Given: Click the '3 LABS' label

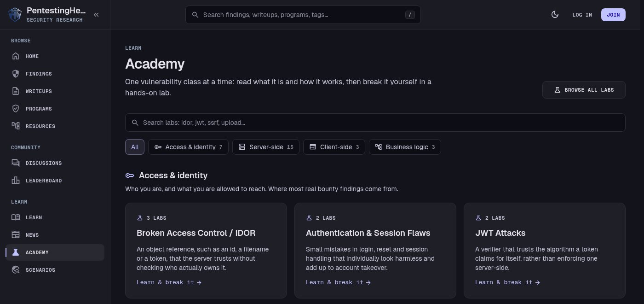Looking at the screenshot, I should [156, 218].
